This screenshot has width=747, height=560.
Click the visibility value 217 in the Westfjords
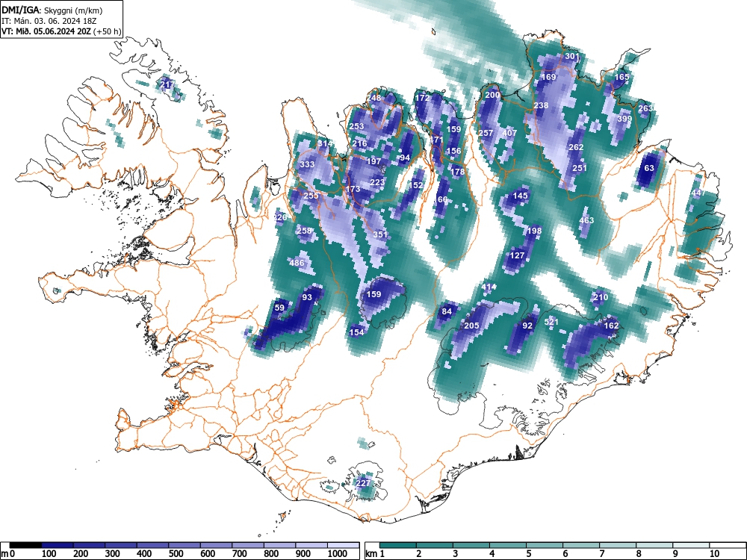pos(167,85)
